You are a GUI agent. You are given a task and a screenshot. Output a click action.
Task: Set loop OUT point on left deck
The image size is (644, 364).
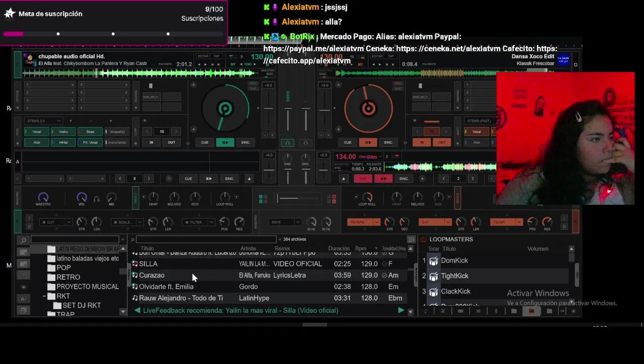click(x=171, y=143)
